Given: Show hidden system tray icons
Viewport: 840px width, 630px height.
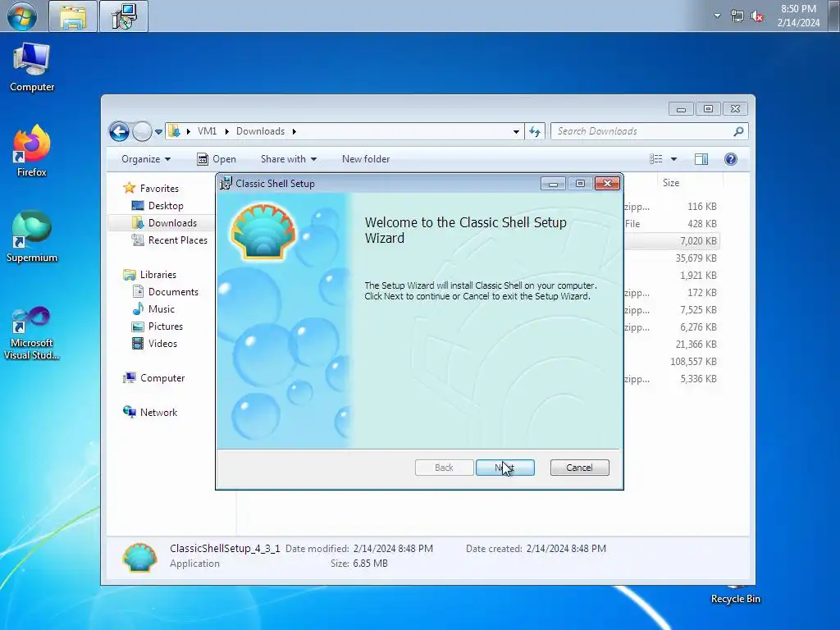Looking at the screenshot, I should pyautogui.click(x=717, y=16).
